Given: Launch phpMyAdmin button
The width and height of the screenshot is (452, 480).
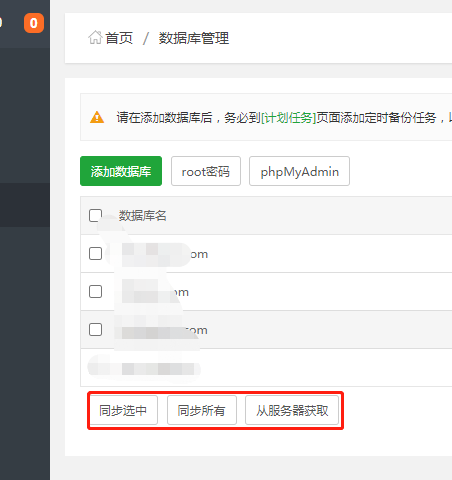Looking at the screenshot, I should (x=299, y=171).
